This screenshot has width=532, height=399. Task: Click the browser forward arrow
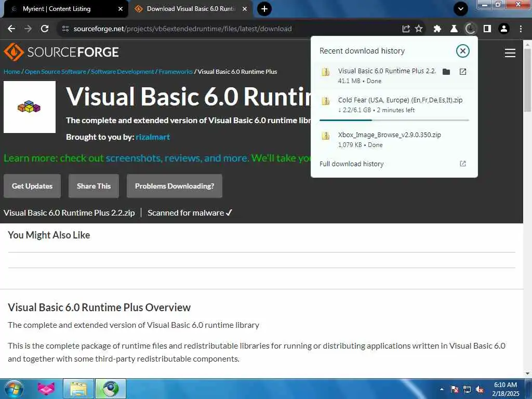click(28, 29)
